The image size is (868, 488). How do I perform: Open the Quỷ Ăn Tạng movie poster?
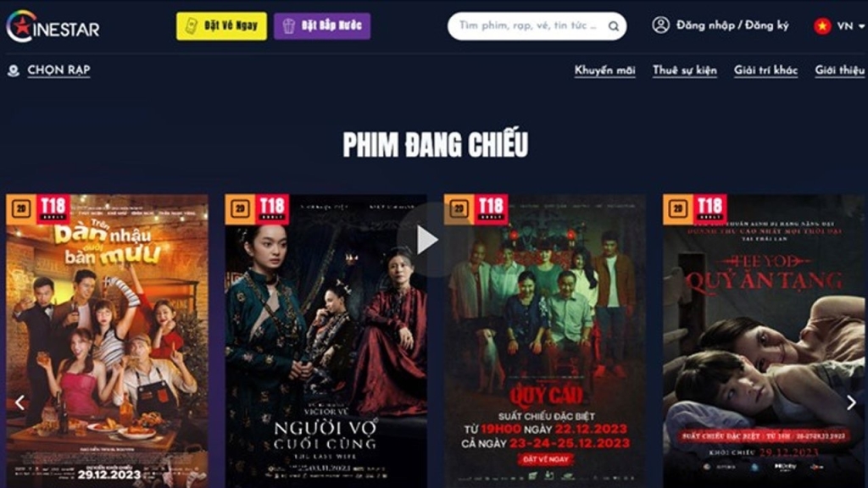[764, 341]
